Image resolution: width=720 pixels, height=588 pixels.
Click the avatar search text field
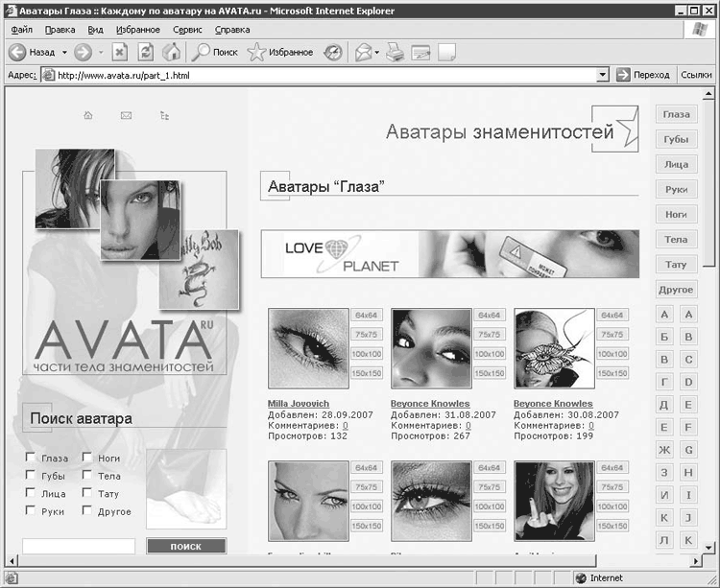79,546
